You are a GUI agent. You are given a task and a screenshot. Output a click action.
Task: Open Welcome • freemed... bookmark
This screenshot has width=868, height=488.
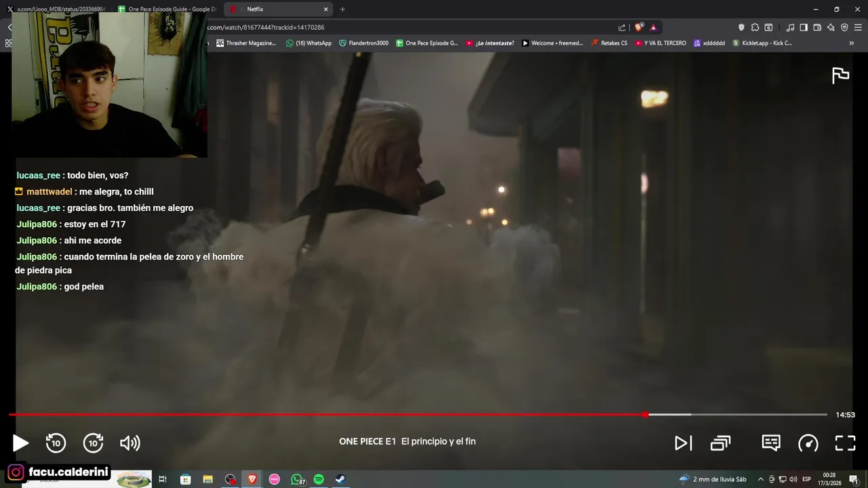[x=552, y=43]
